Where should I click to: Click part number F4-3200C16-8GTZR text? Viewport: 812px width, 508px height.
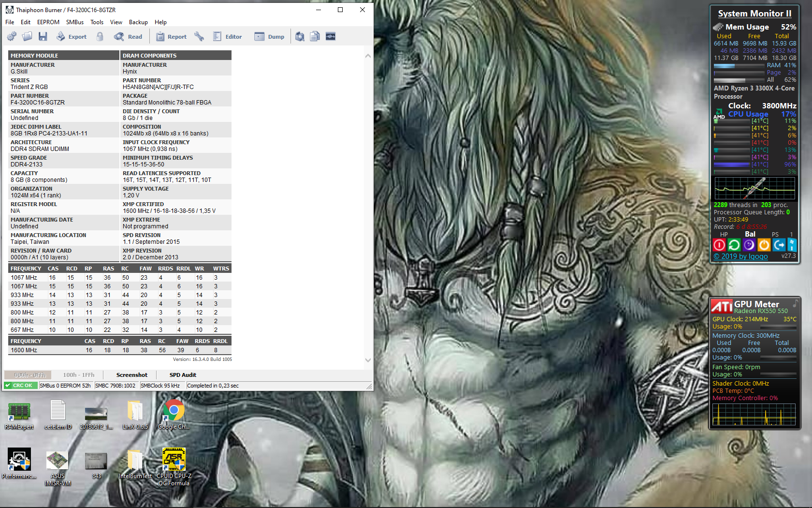38,103
